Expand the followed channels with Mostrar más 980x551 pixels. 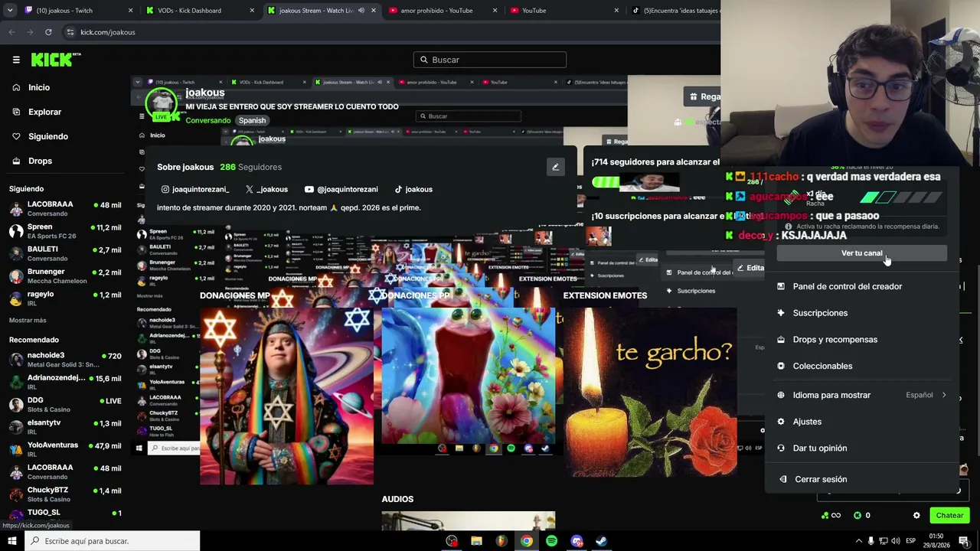point(28,320)
